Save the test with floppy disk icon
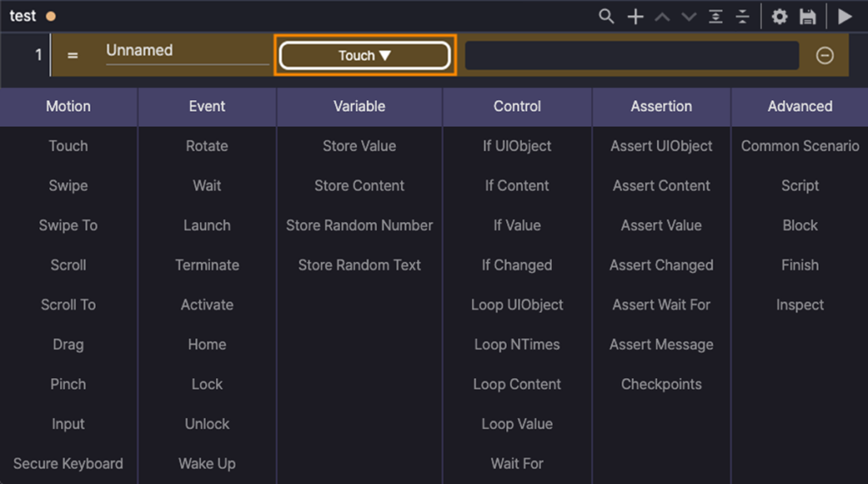The height and width of the screenshot is (484, 868). 808,16
